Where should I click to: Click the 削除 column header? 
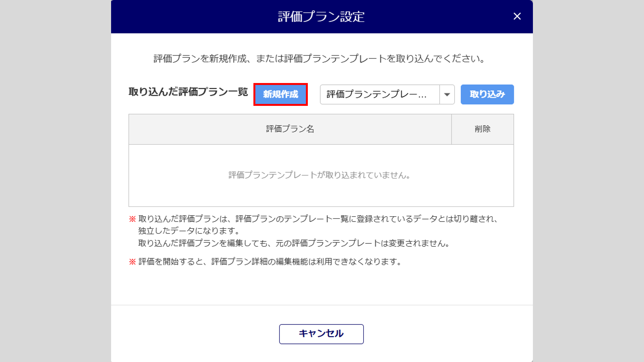(x=482, y=129)
